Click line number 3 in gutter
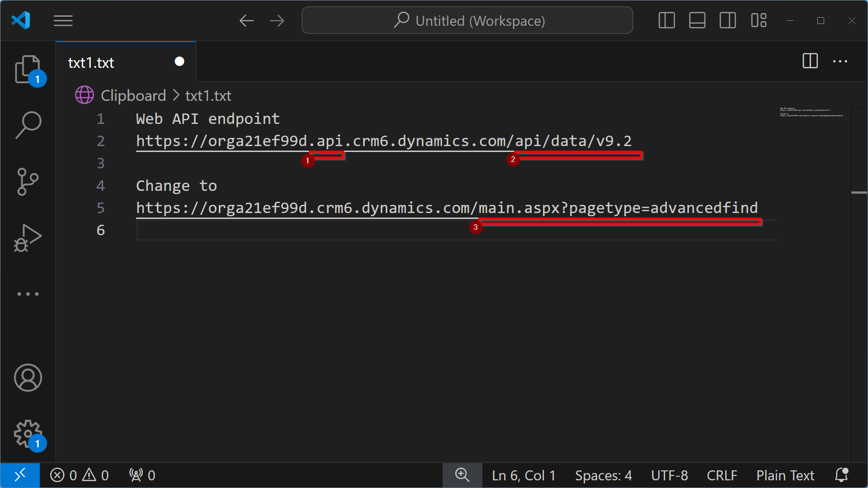The image size is (868, 488). pos(100,163)
